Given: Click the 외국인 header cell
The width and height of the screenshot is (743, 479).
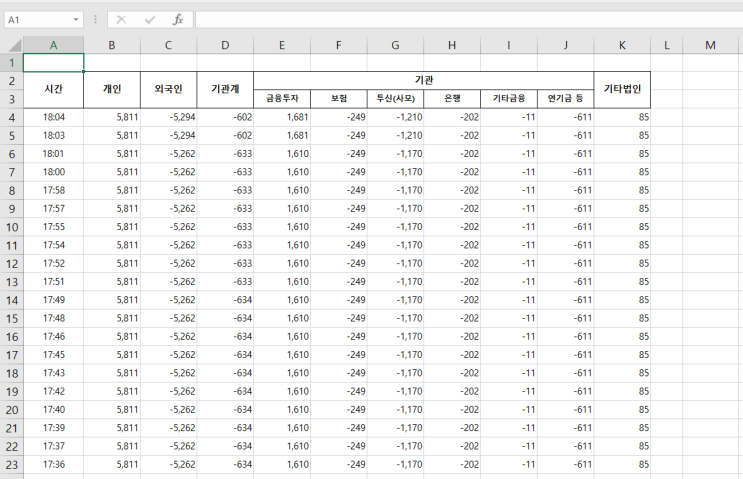Looking at the screenshot, I should 168,90.
